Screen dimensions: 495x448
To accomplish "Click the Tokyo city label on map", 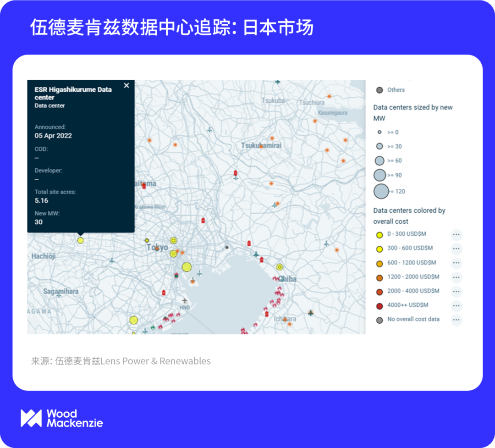I will pos(157,248).
